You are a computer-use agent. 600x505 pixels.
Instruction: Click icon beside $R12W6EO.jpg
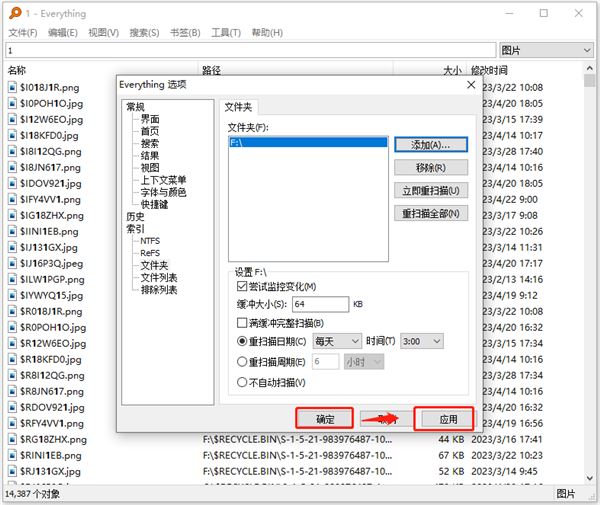pyautogui.click(x=13, y=344)
